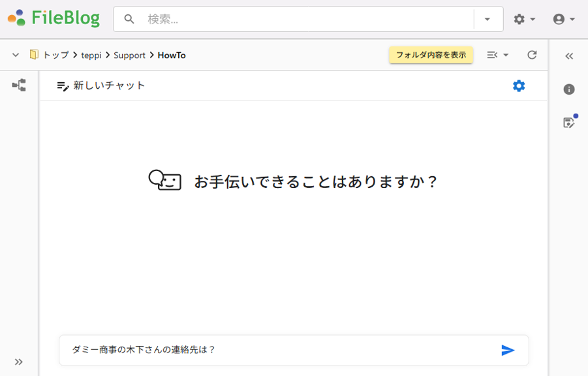The width and height of the screenshot is (588, 376).
Task: Click the FileBlog logo
Action: tap(54, 18)
